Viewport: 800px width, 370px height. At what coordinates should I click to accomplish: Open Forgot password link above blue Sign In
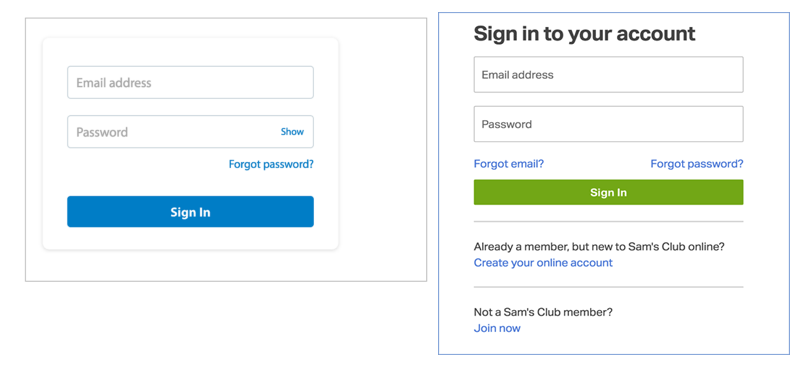(x=271, y=164)
